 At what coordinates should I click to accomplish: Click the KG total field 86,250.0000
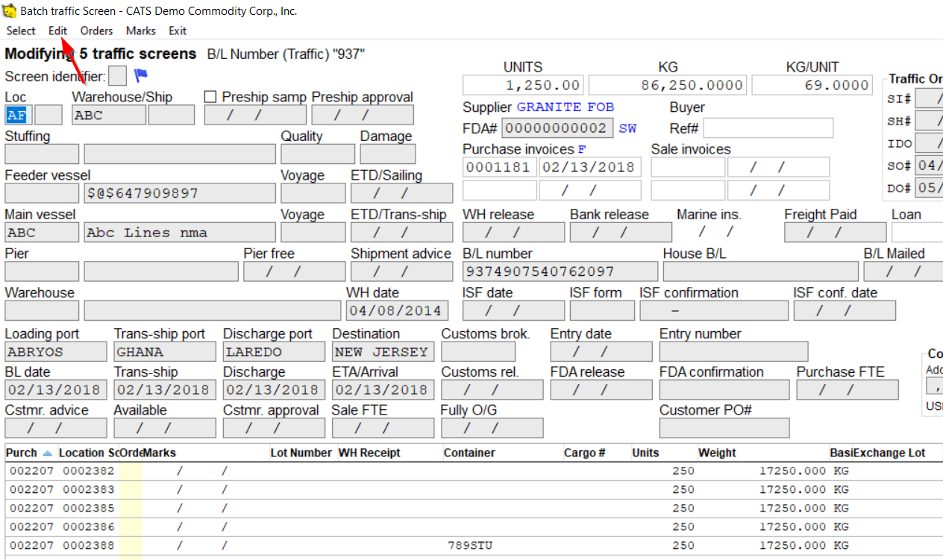tap(668, 85)
